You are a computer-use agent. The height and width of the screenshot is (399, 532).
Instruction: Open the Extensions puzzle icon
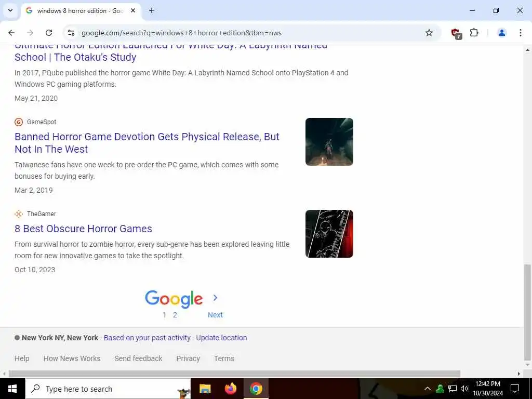474,33
